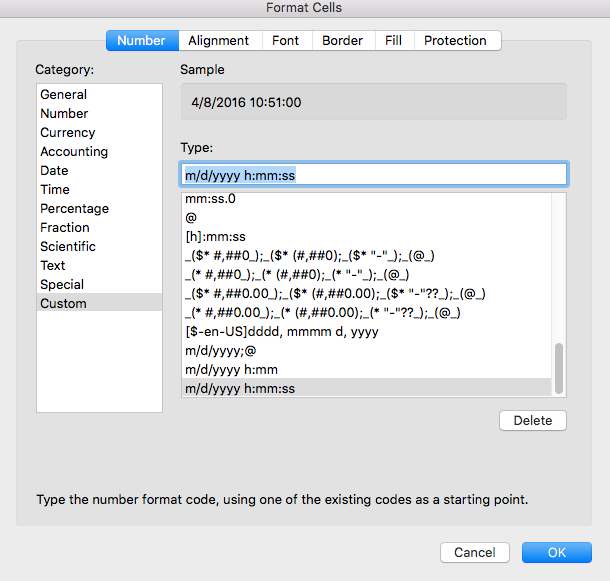
Task: Select the [h]:mm:ss format code
Action: tap(215, 237)
